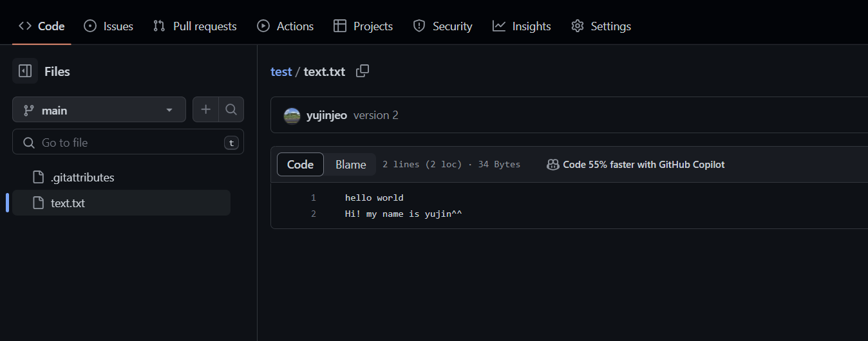Switch to the Projects tab

tap(363, 26)
